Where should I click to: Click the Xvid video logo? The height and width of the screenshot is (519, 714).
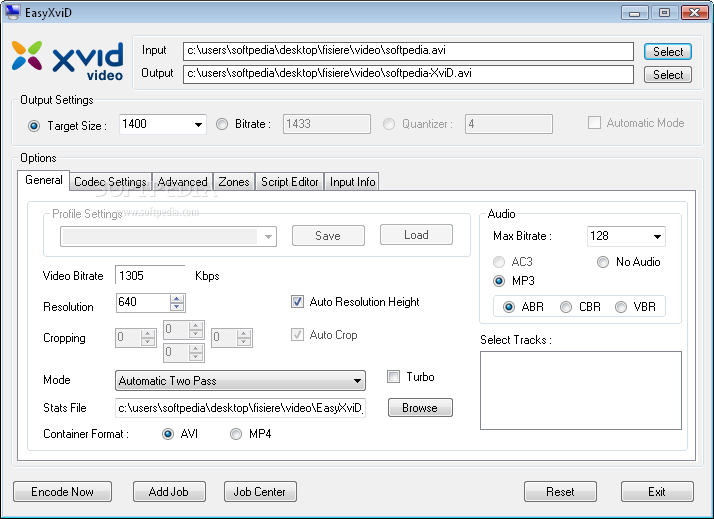click(67, 61)
